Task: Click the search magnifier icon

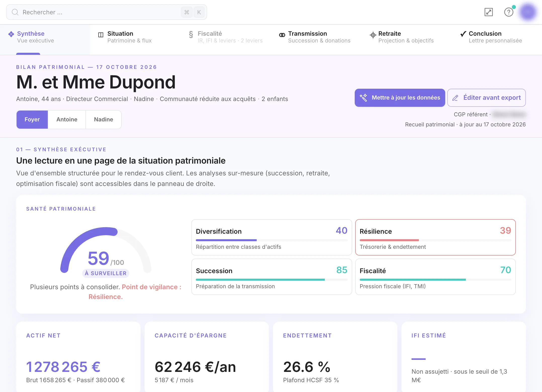Action: point(15,12)
